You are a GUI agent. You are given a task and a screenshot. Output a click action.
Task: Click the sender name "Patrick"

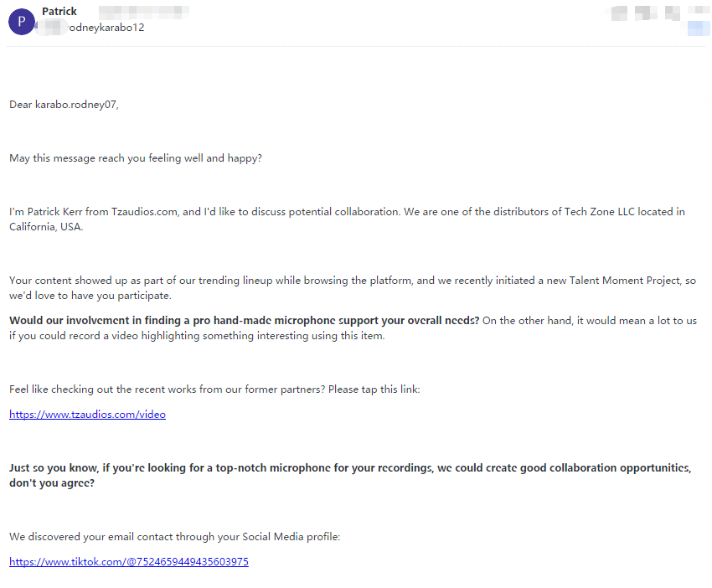[x=59, y=12]
